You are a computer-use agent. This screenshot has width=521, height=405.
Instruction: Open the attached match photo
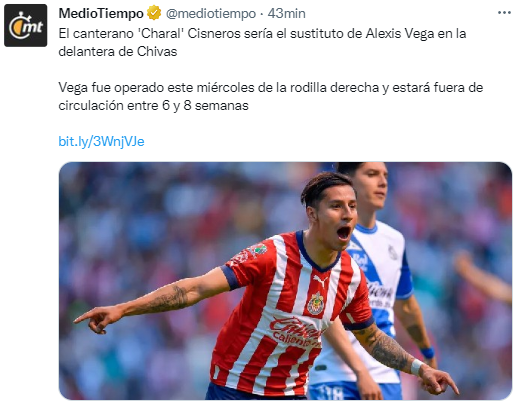click(x=285, y=281)
